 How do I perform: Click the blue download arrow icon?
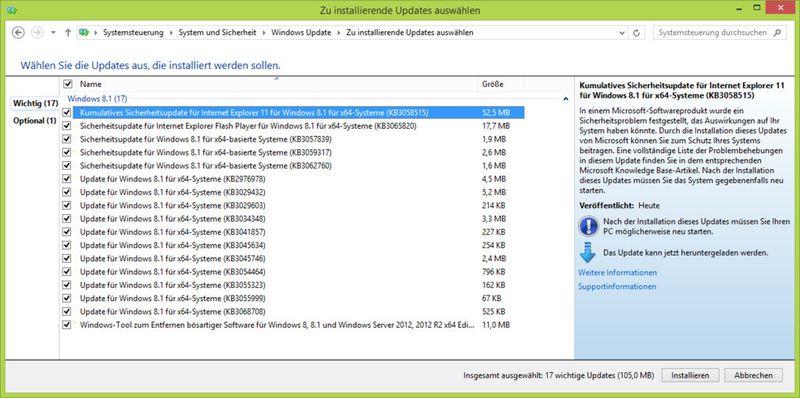click(588, 252)
